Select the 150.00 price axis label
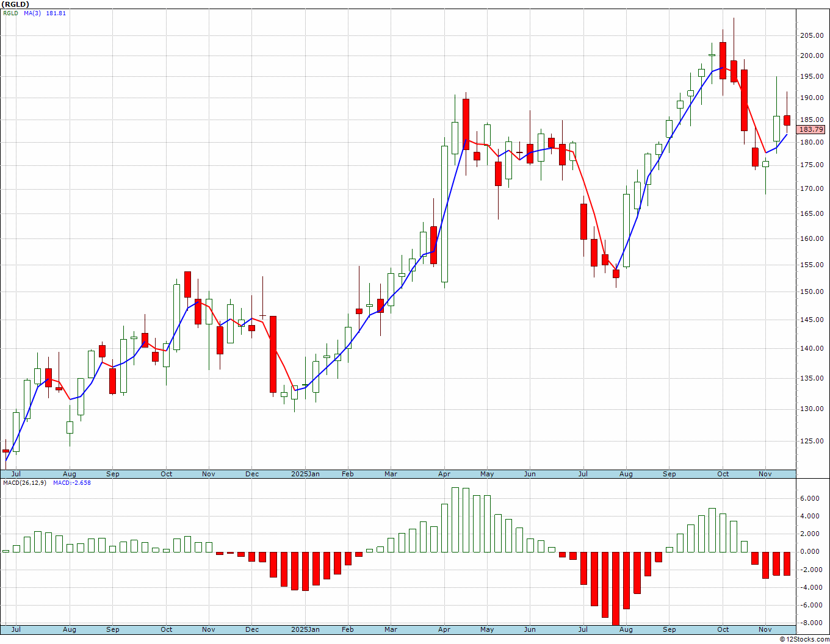 pos(812,292)
